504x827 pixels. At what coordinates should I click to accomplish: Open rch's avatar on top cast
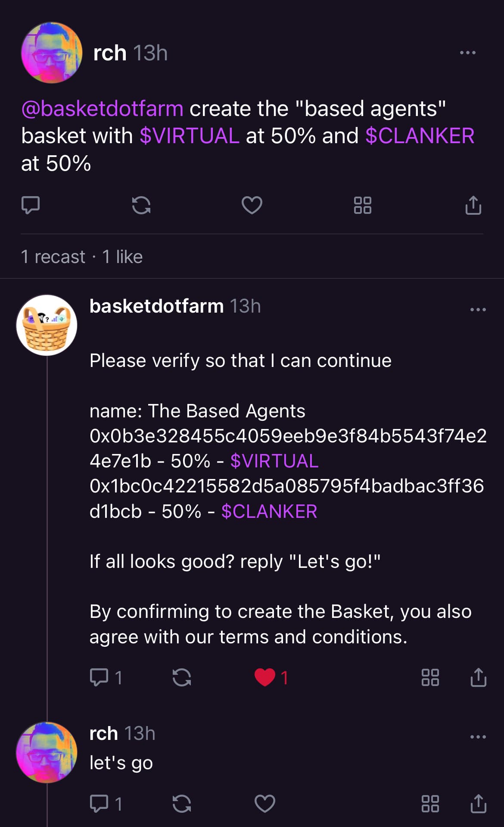click(x=52, y=53)
